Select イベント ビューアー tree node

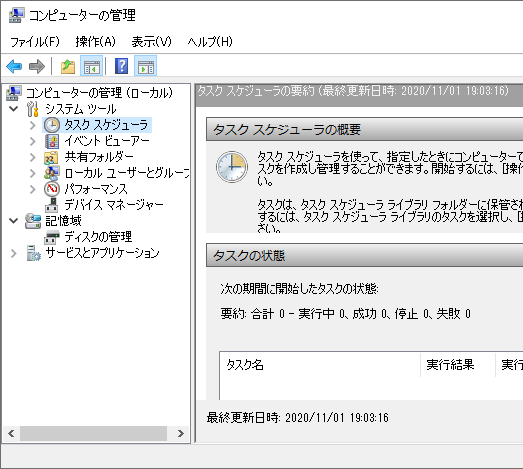pos(107,141)
